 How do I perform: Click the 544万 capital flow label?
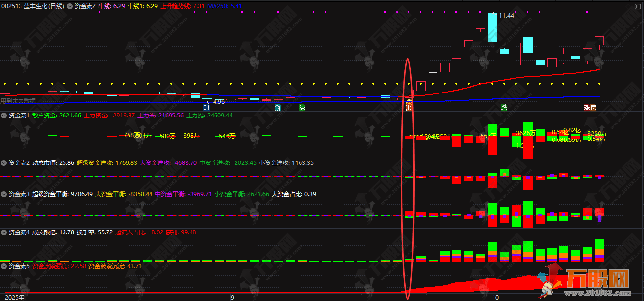click(227, 136)
